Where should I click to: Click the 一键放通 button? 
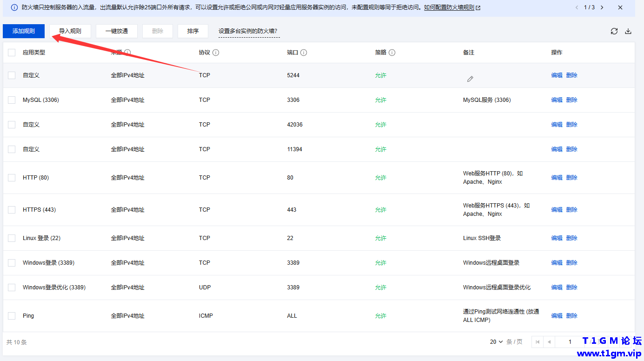pyautogui.click(x=117, y=31)
